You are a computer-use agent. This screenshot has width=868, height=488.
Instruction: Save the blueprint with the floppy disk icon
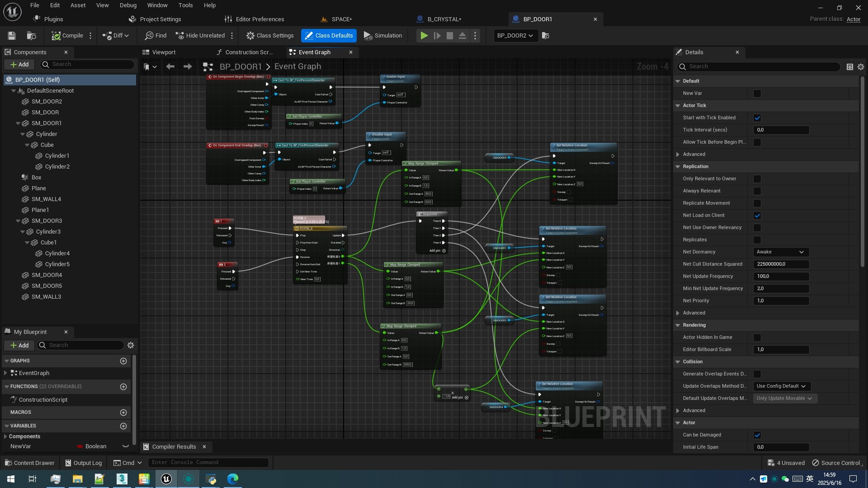(12, 36)
